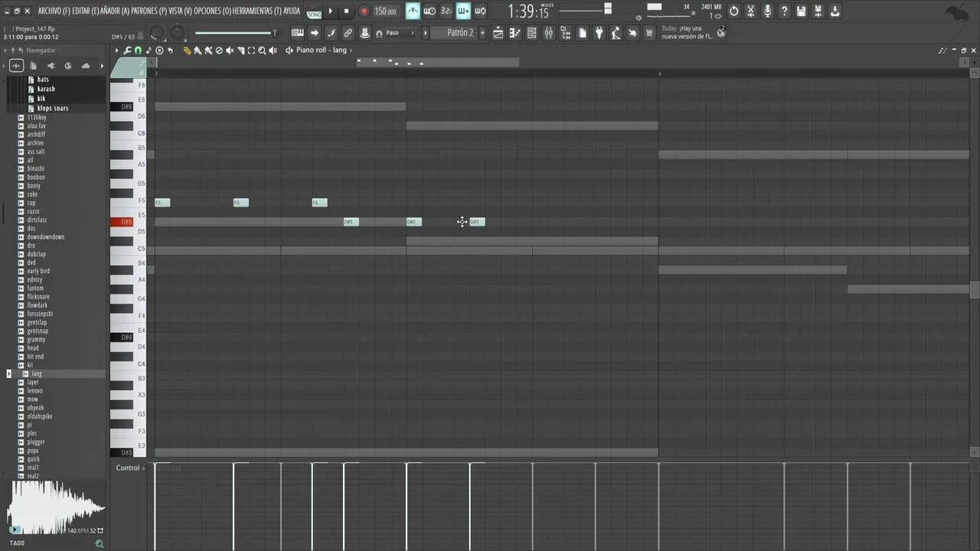The height and width of the screenshot is (551, 980).
Task: Show more browser tabs with right arrow
Action: (x=102, y=66)
